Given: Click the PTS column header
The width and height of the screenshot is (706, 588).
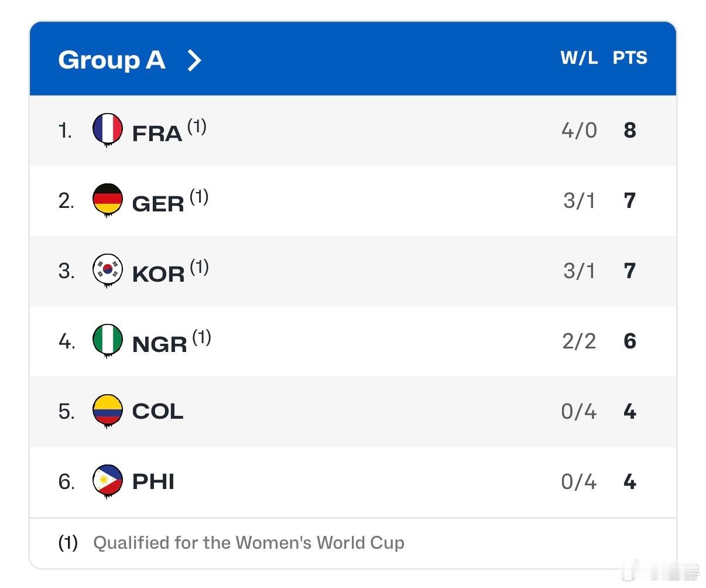Looking at the screenshot, I should point(630,58).
